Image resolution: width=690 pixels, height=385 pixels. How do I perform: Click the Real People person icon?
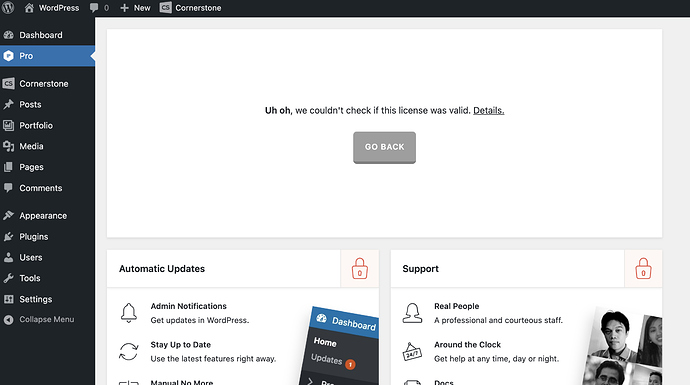point(412,313)
